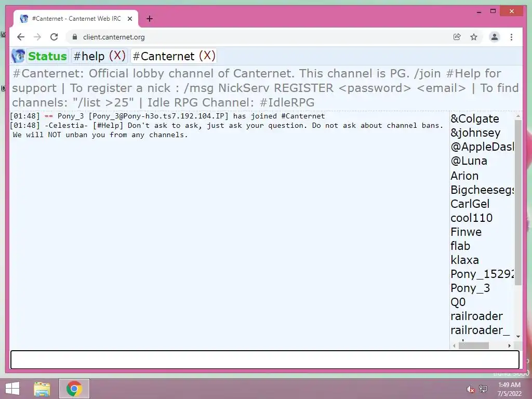Image resolution: width=532 pixels, height=399 pixels.
Task: Maximize the Chrome window
Action: pyautogui.click(x=493, y=11)
